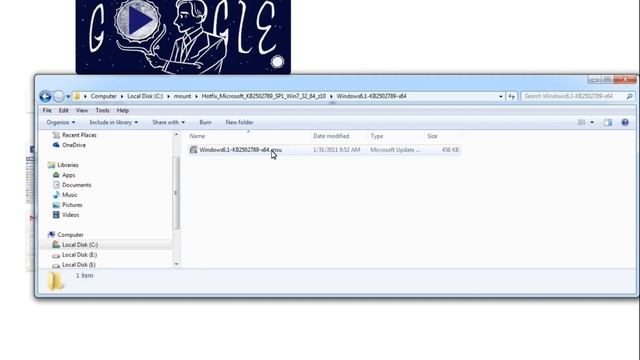This screenshot has height=360, width=640.
Task: Select Local Disk (C:) in the navigation pane
Action: point(80,245)
